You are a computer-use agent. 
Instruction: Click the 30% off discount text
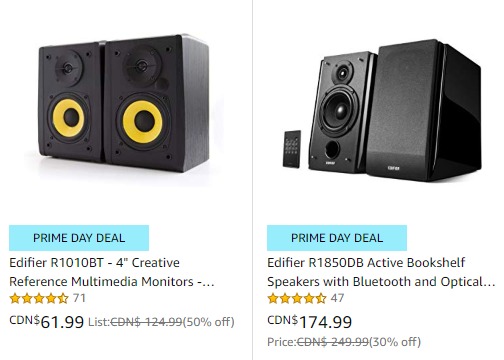[395, 342]
